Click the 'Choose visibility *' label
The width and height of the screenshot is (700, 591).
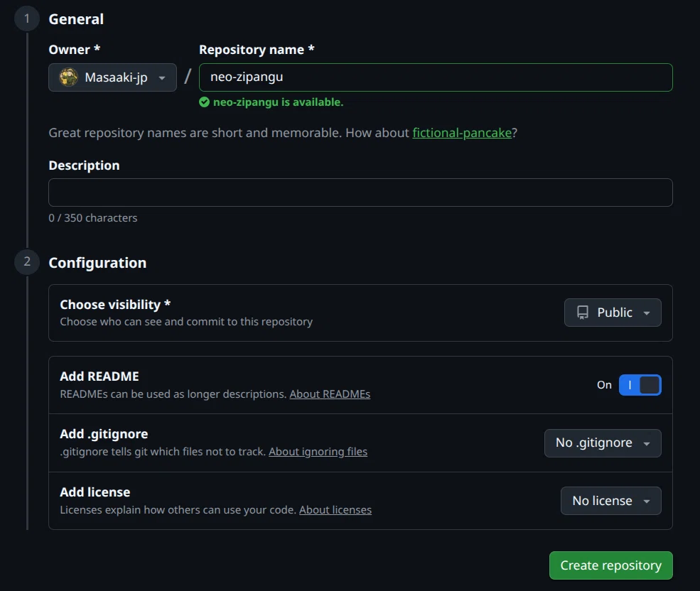coord(115,305)
